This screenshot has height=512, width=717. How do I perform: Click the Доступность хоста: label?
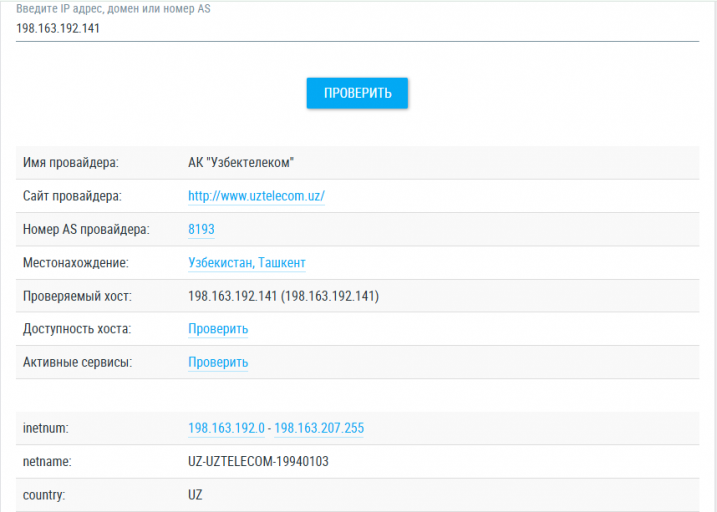(x=77, y=329)
